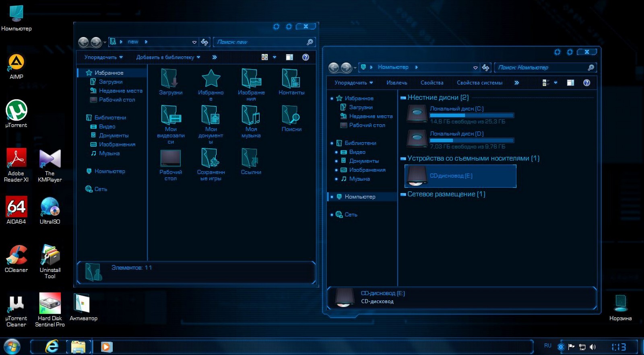Select the Компьютер desktop icon

(x=16, y=18)
